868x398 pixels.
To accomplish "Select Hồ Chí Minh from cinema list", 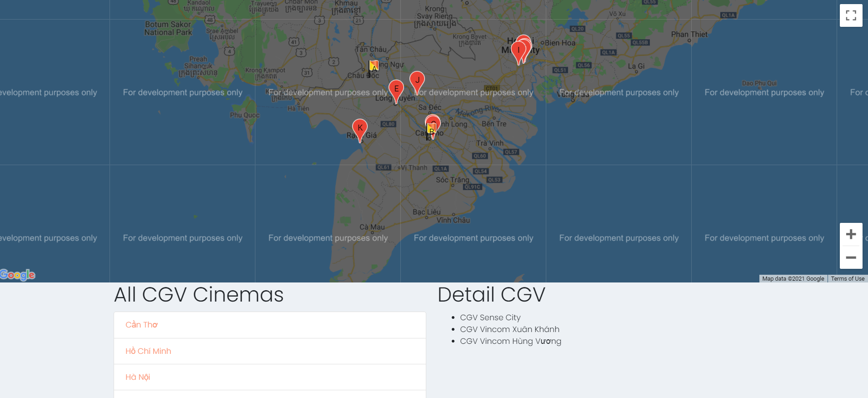I will 270,351.
